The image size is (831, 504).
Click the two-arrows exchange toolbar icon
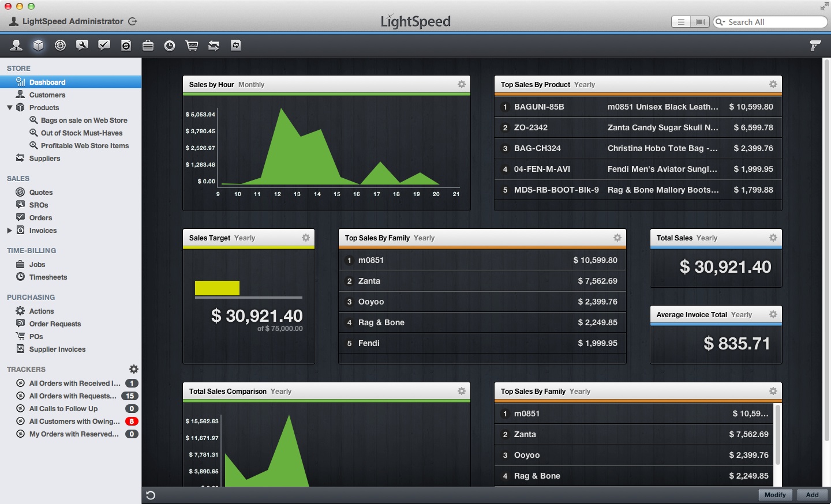(x=214, y=46)
